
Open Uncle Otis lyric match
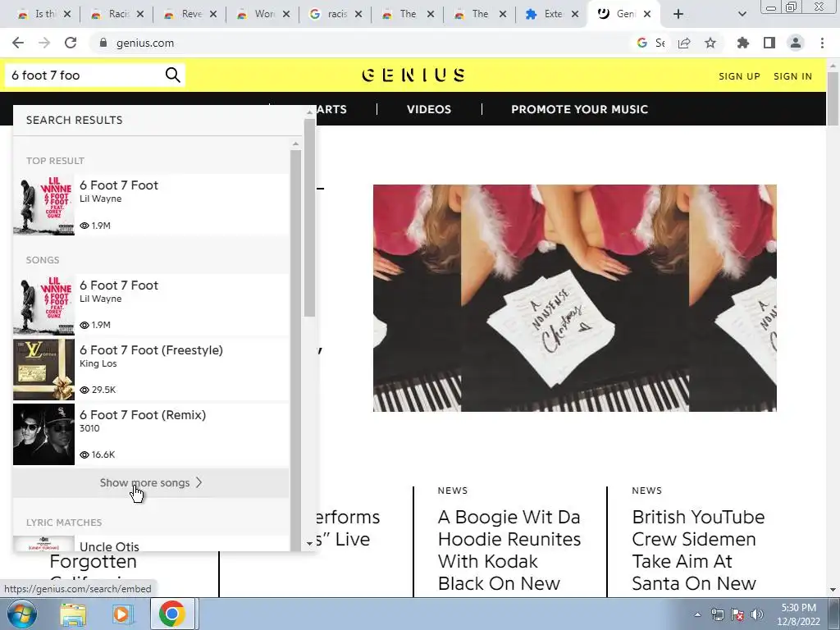pyautogui.click(x=151, y=543)
